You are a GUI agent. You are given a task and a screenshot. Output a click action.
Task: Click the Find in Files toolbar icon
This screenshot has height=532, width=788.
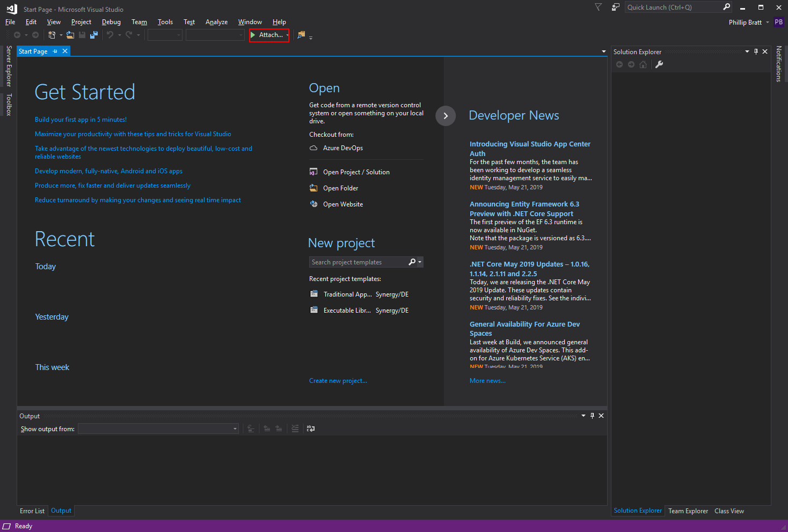tap(301, 35)
